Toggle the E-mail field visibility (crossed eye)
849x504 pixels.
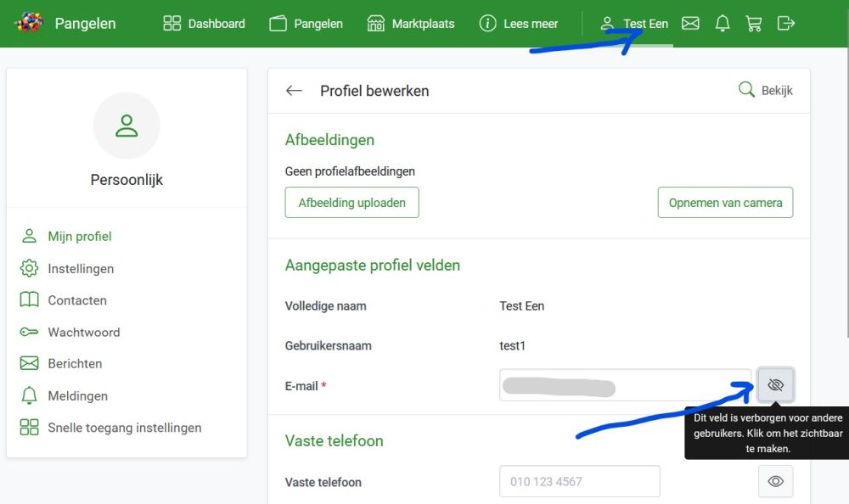pyautogui.click(x=776, y=385)
